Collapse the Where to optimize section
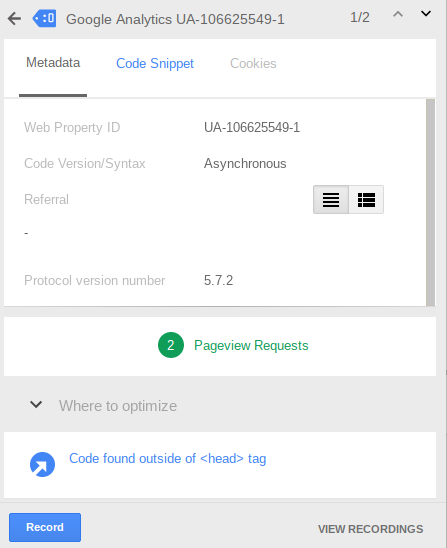This screenshot has width=447, height=548. click(x=36, y=405)
